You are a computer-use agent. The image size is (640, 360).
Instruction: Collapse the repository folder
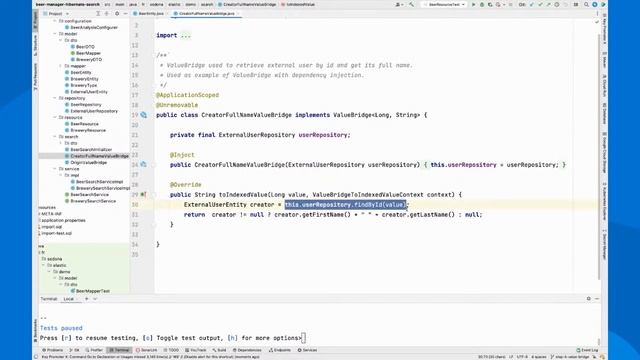[x=56, y=98]
